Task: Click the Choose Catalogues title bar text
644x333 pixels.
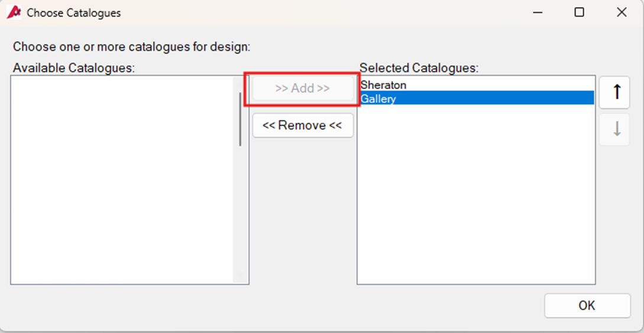Action: click(x=74, y=12)
